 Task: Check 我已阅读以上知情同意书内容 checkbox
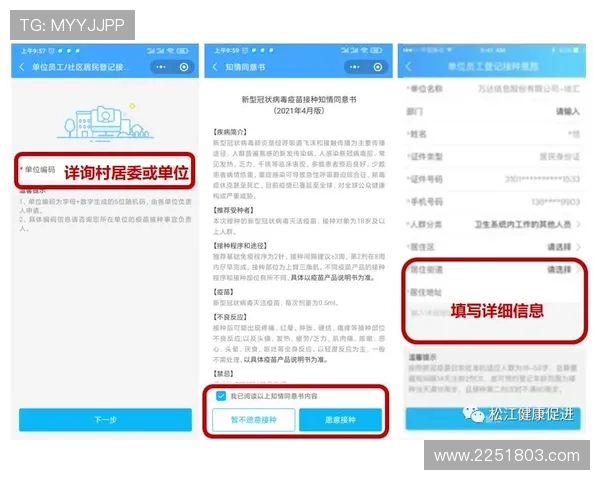click(221, 396)
